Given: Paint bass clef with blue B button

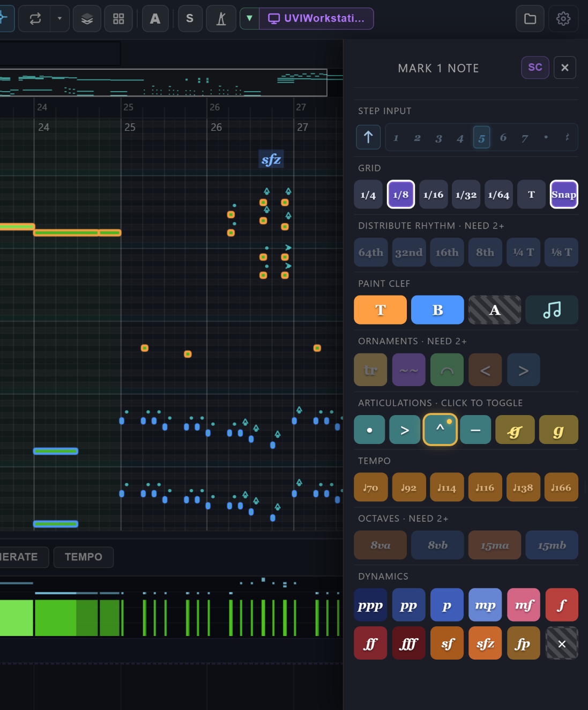Looking at the screenshot, I should [x=437, y=310].
